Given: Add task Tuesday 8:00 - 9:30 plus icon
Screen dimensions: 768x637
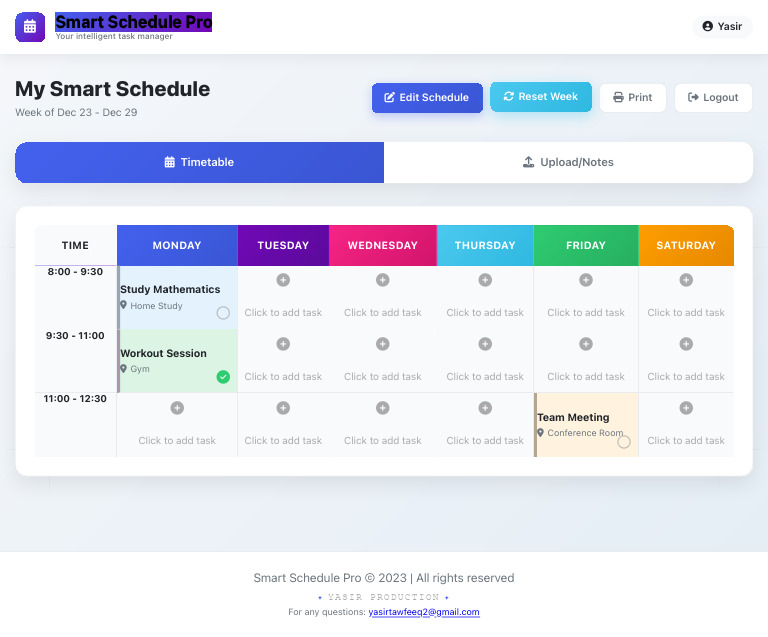Looking at the screenshot, I should [x=283, y=280].
